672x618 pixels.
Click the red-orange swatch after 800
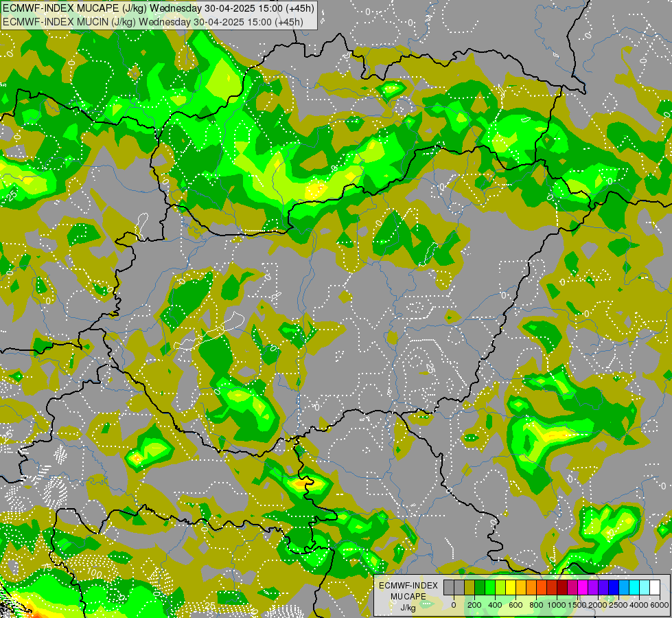point(542,588)
